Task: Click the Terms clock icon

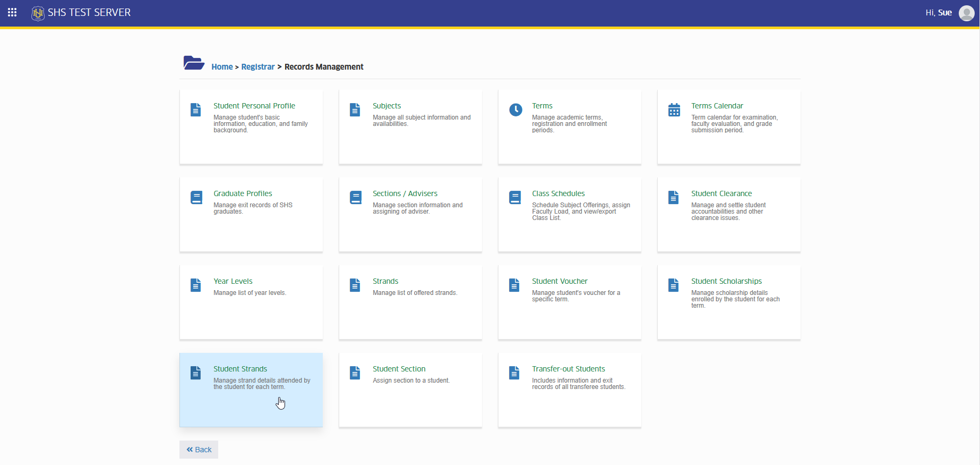Action: click(x=515, y=109)
